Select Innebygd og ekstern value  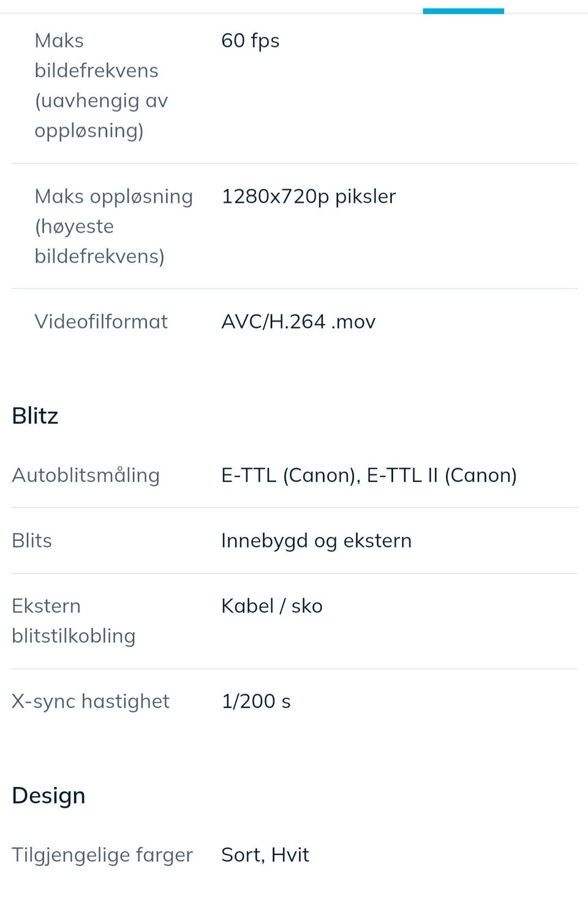coord(316,541)
